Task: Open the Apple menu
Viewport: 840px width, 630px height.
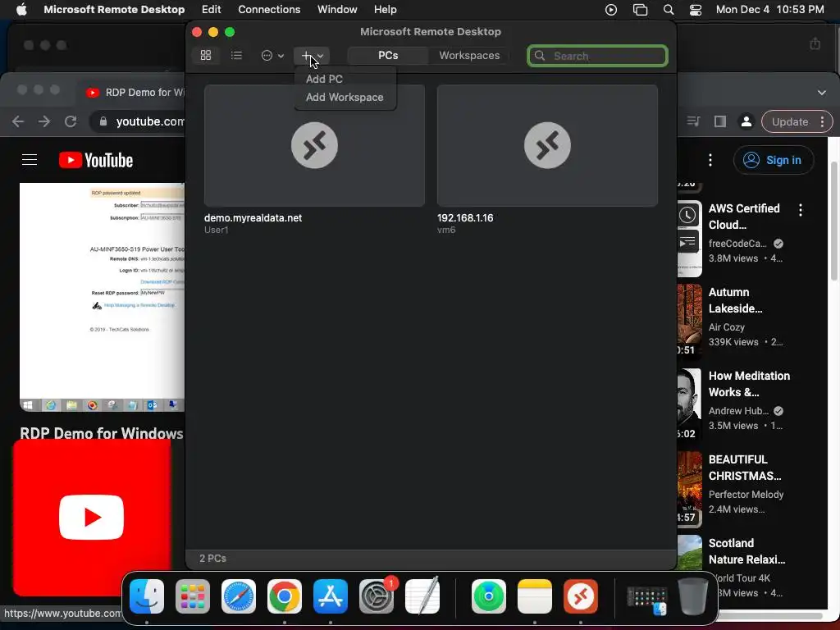Action: coord(21,9)
